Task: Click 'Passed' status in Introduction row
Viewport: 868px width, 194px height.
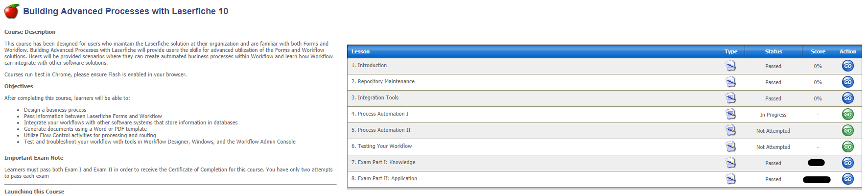Action: click(x=773, y=66)
